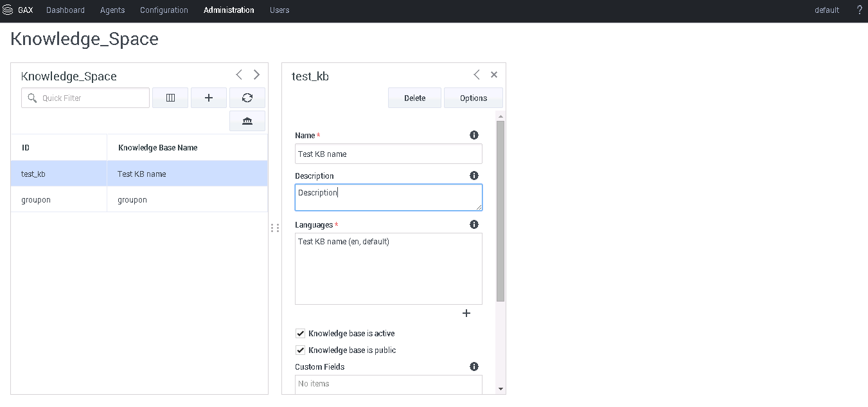Collapse the test_kb panel with left chevron
The image size is (868, 407).
(x=477, y=75)
